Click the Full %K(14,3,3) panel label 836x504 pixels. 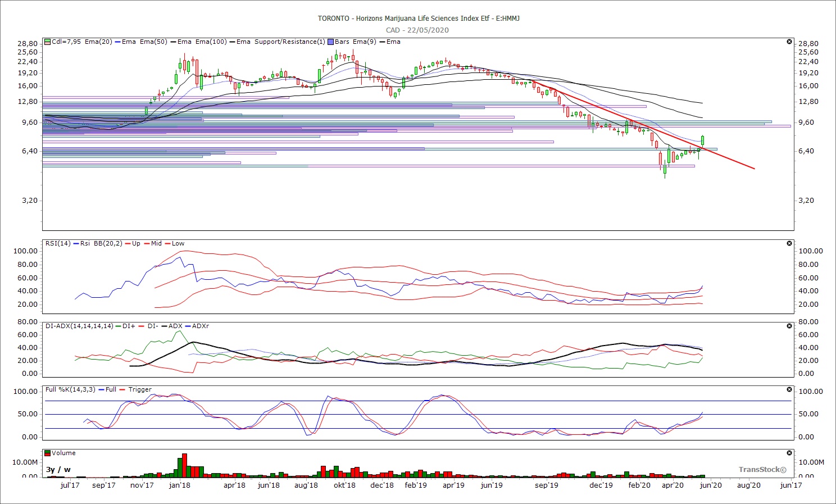70,389
